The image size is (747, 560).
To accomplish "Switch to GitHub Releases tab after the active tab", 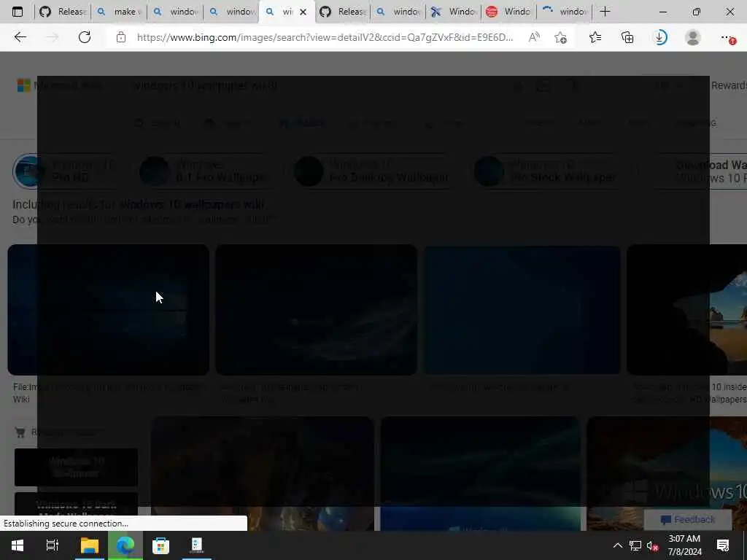I will coord(343,12).
